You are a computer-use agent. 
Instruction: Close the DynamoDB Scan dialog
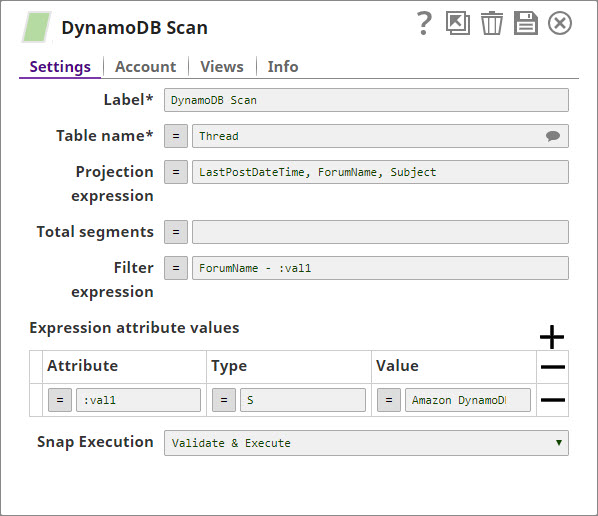[x=560, y=23]
